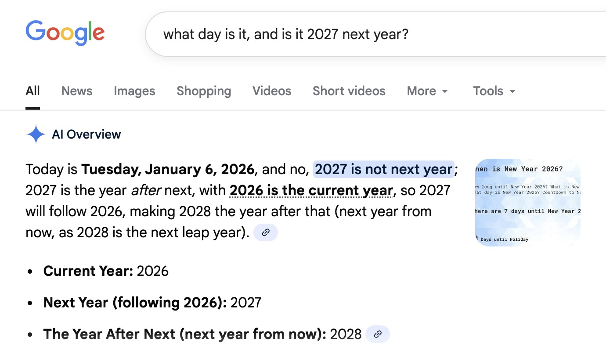Open source link chip after leap year paragraph
The width and height of the screenshot is (606, 364).
pyautogui.click(x=266, y=232)
